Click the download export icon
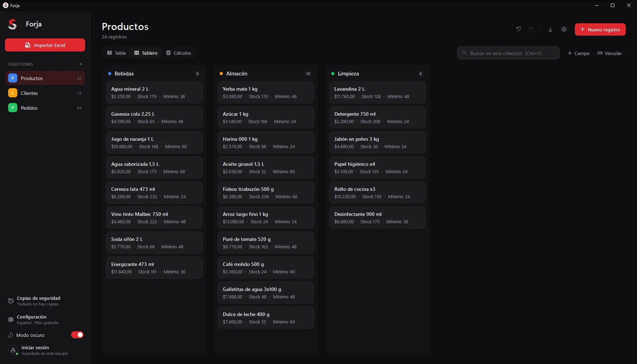Screen dimensions: 637x364 click(x=550, y=29)
